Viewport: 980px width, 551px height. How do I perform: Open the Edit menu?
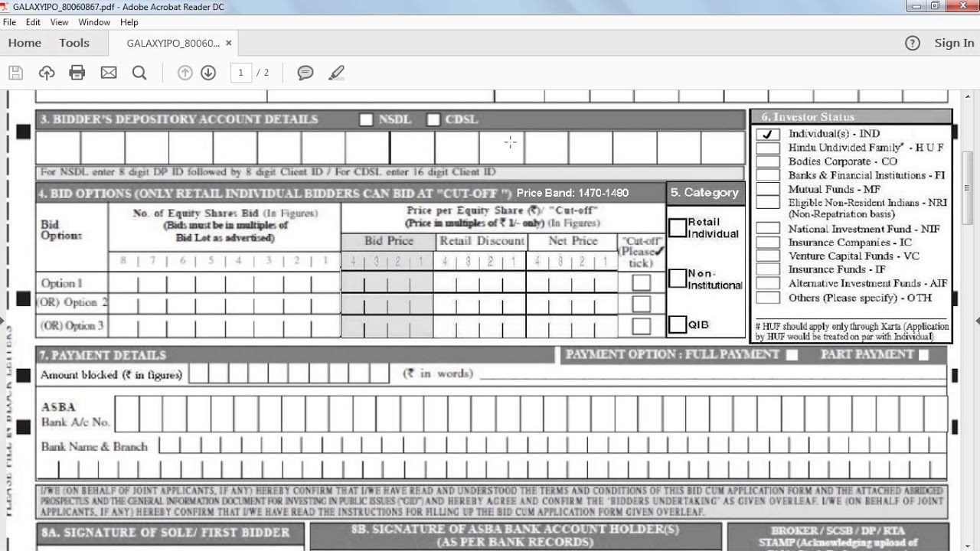(33, 22)
